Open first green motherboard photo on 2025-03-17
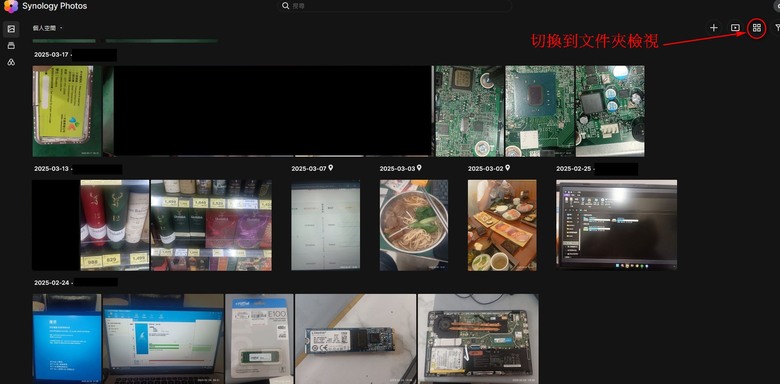780x384 pixels. point(469,111)
